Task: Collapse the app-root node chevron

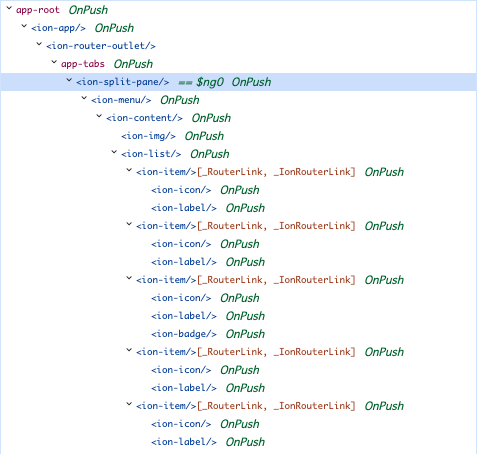Action: pyautogui.click(x=9, y=8)
